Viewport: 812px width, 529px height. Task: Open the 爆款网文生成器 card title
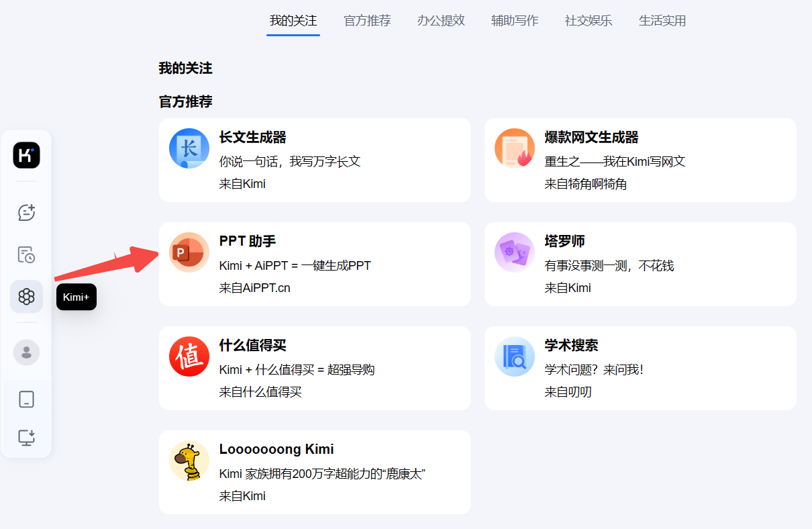592,138
